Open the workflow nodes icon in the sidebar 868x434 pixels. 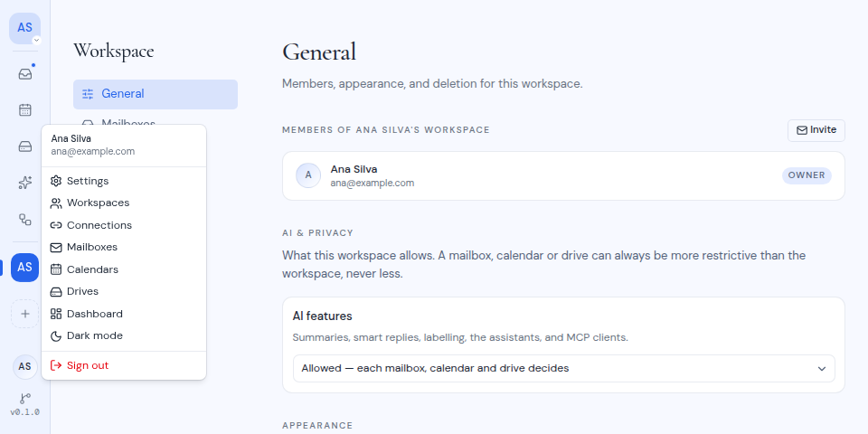(x=25, y=219)
